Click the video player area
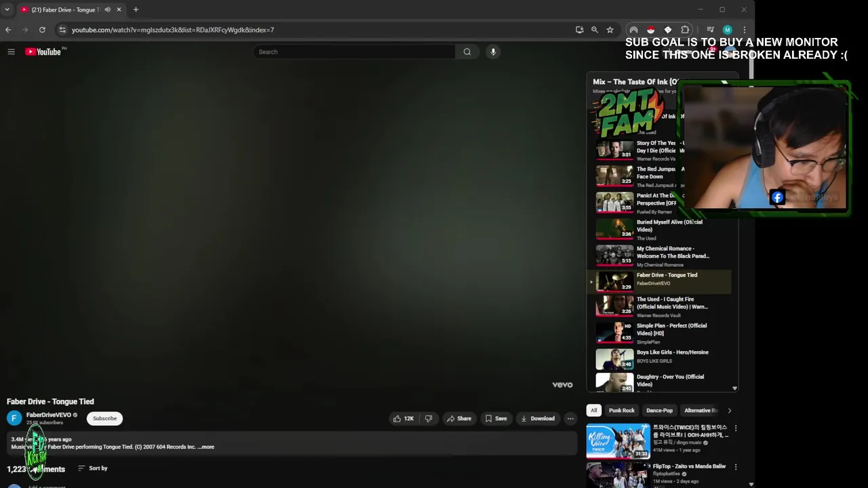Screen dimensions: 868x488 coord(290,228)
